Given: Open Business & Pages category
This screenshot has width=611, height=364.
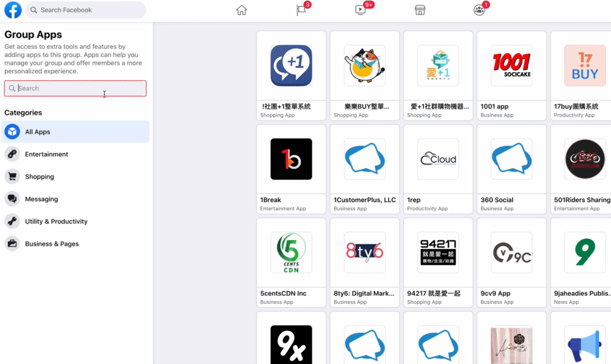Looking at the screenshot, I should click(52, 244).
